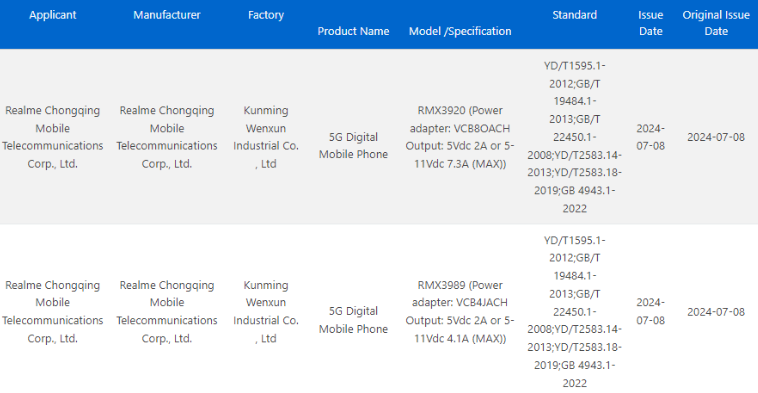Click 5G Digital Mobile Phone in RMX3920 row
This screenshot has width=758, height=393.
[353, 146]
